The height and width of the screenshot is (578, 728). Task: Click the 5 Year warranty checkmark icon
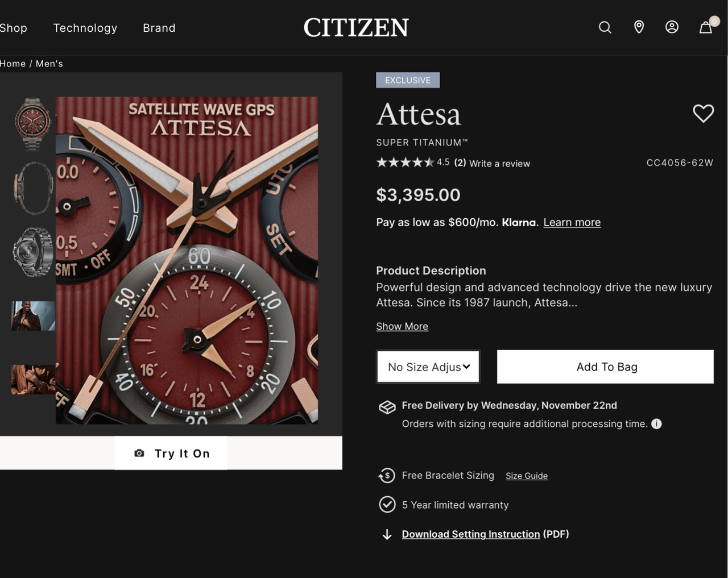coord(387,505)
